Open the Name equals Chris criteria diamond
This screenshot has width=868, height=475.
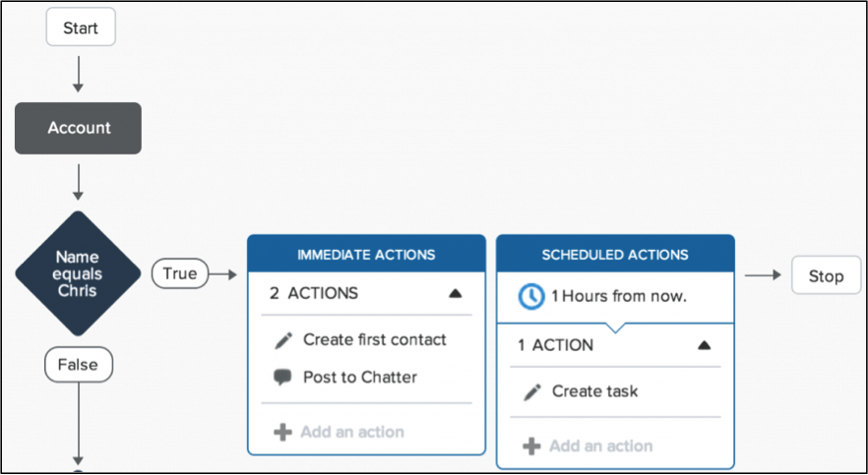pyautogui.click(x=78, y=273)
